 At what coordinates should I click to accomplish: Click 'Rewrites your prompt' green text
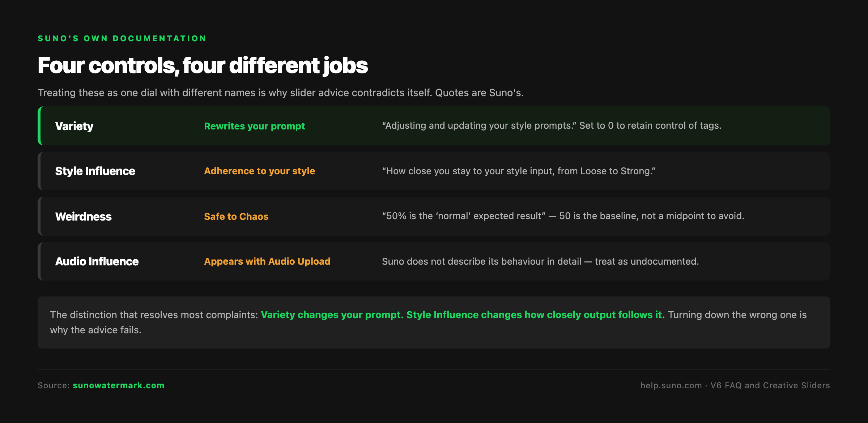pos(255,126)
